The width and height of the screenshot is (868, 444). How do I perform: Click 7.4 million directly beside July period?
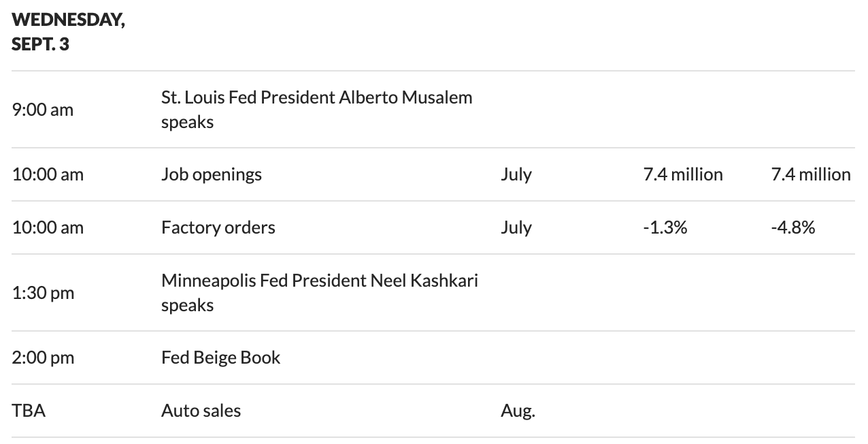pyautogui.click(x=683, y=174)
